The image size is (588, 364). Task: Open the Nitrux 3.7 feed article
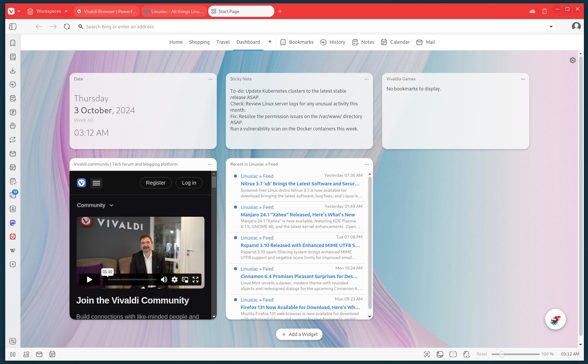tap(300, 184)
